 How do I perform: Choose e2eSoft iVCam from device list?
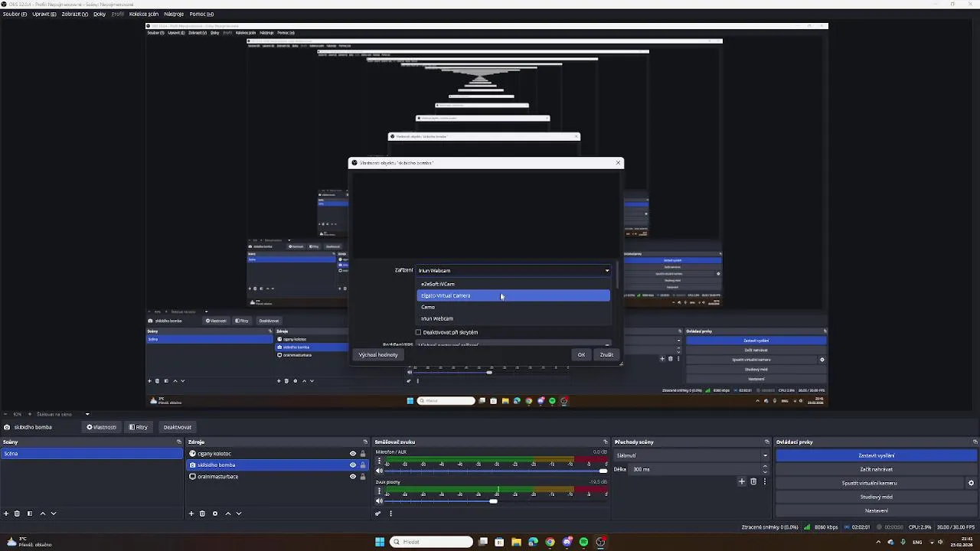click(x=513, y=284)
